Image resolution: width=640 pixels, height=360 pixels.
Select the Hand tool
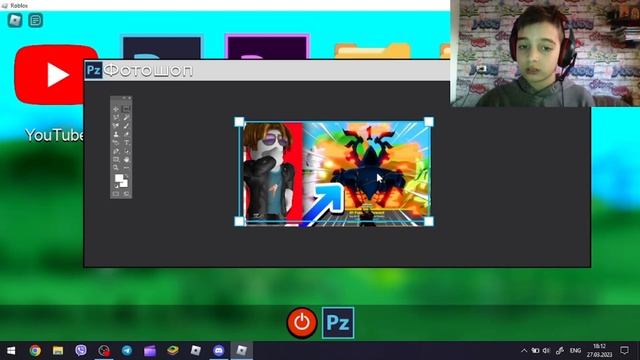click(x=127, y=159)
